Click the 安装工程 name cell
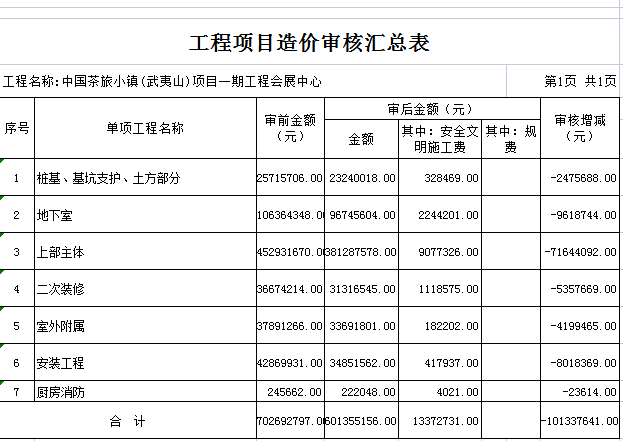 tap(145, 362)
